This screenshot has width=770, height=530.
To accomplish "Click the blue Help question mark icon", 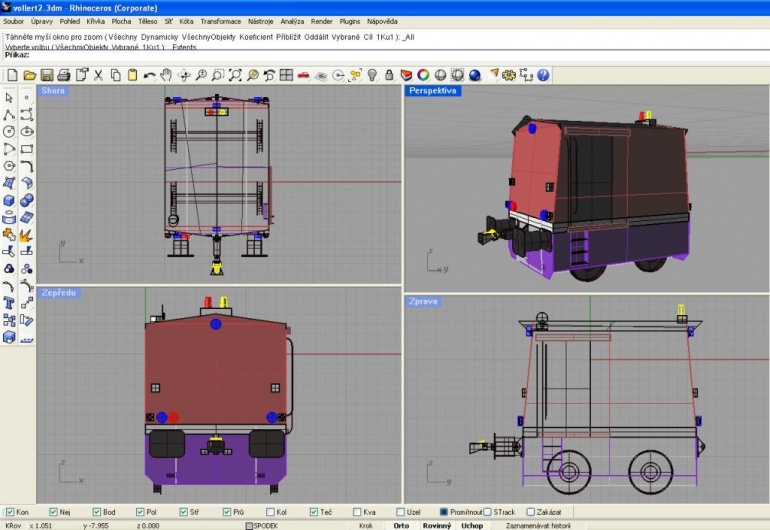I will [x=543, y=75].
